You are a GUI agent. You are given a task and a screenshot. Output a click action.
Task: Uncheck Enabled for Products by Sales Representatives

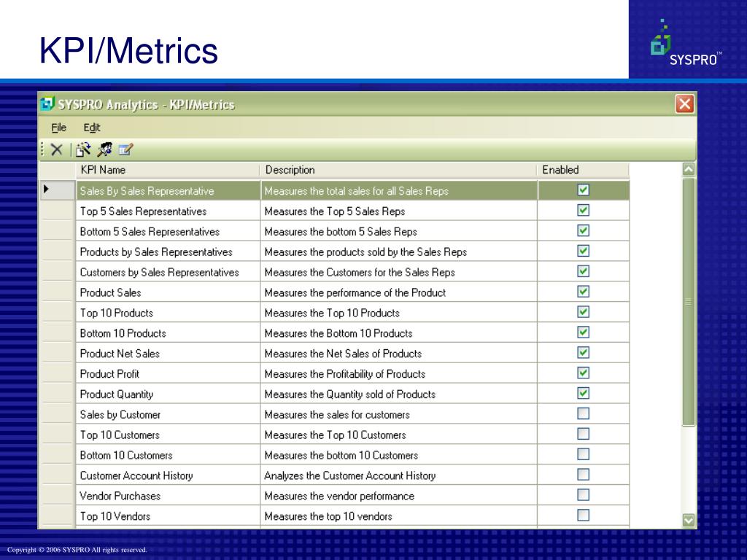click(583, 251)
